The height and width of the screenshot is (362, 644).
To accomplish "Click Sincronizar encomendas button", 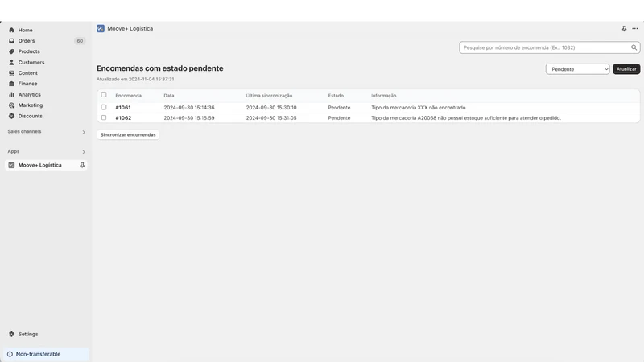I will pos(128,134).
